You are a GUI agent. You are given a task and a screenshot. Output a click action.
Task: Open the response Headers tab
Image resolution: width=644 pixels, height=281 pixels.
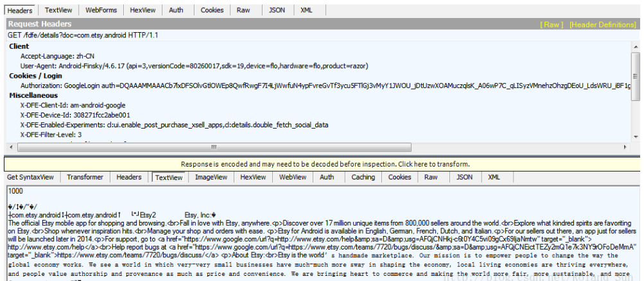(x=129, y=177)
